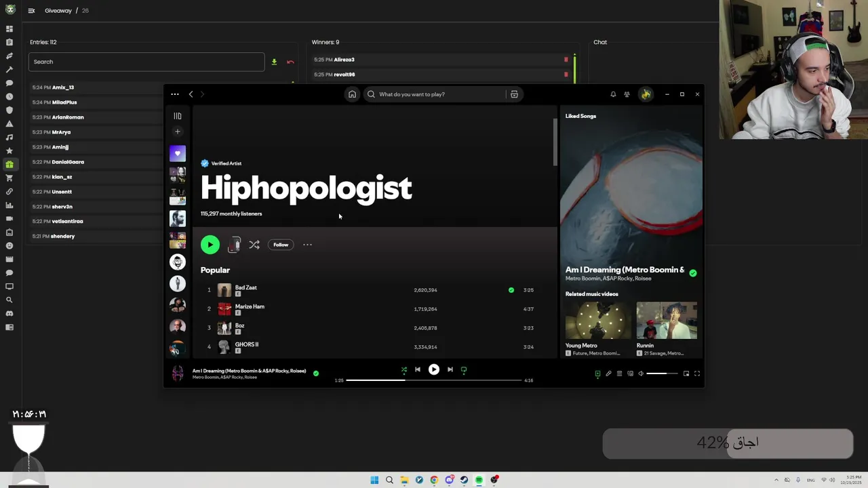Open Windows Start menu
The height and width of the screenshot is (488, 868).
click(x=374, y=480)
